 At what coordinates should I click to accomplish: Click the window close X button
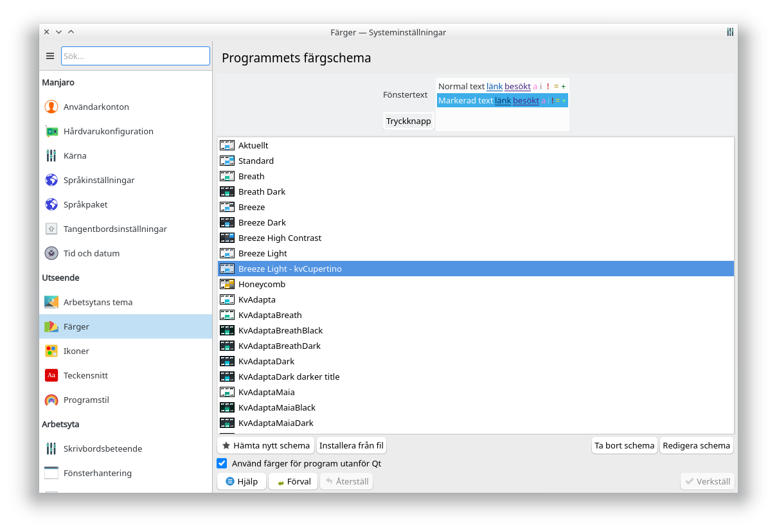coord(46,32)
